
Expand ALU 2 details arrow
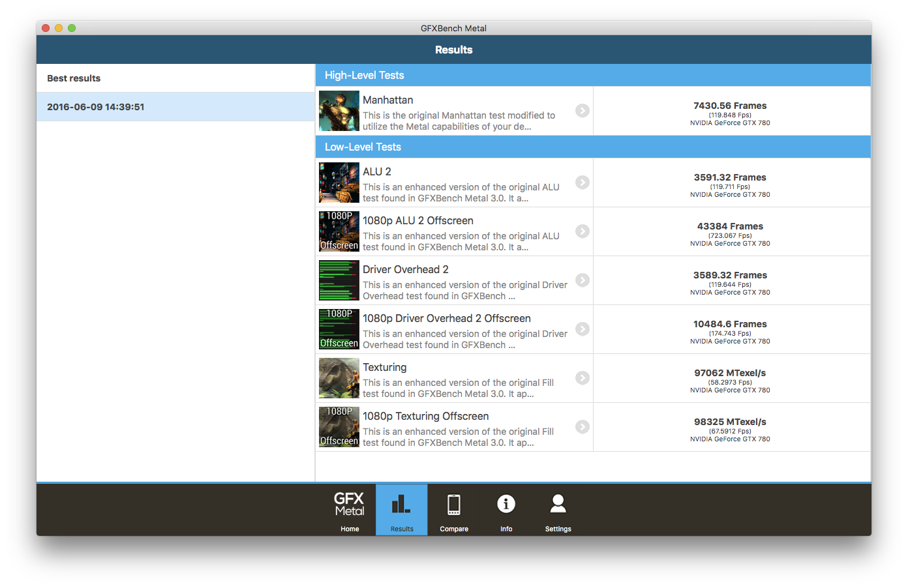583,183
